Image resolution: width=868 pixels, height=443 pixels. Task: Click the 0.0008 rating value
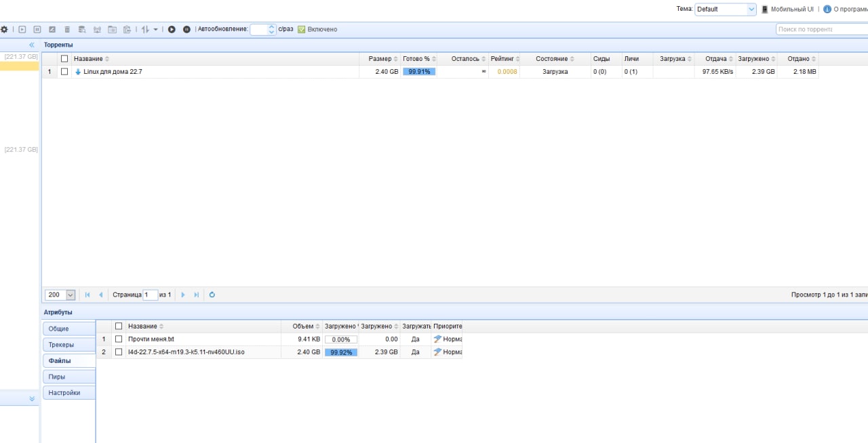[507, 72]
